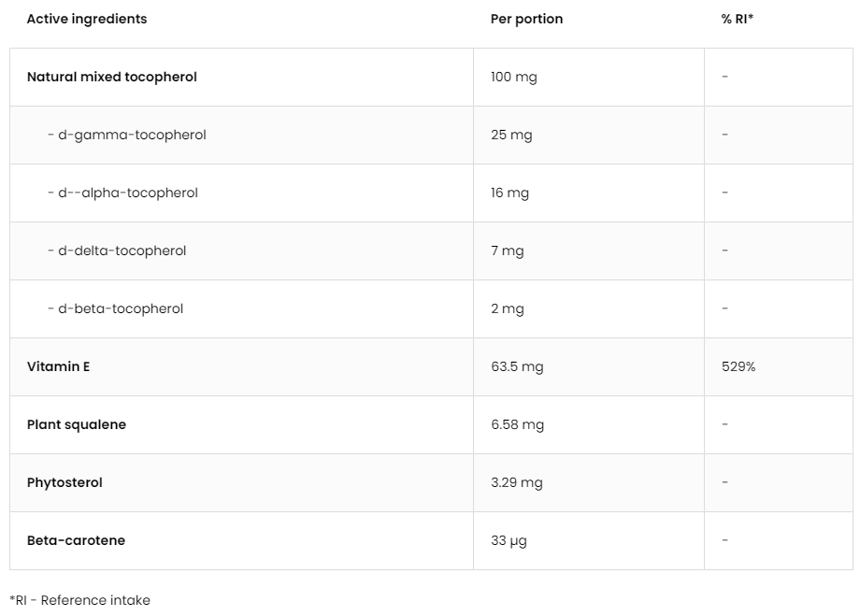Screen dimensions: 860x616
Task: Click the "Phytosterol" row label
Action: [x=64, y=482]
